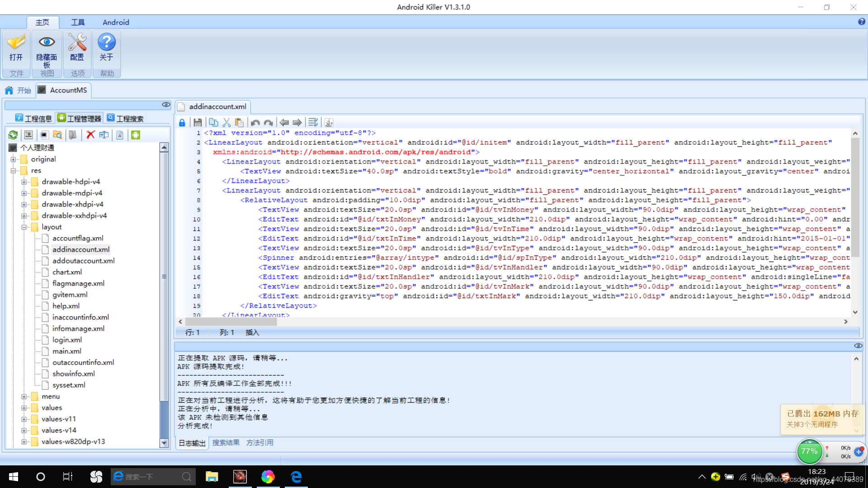Image resolution: width=868 pixels, height=488 pixels.
Task: Expand the original folder node
Action: [13, 159]
